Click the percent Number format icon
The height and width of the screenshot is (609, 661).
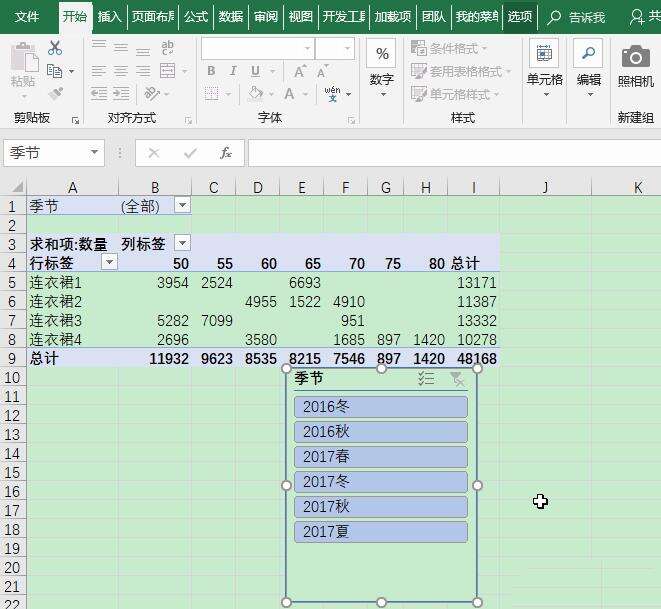pyautogui.click(x=382, y=54)
